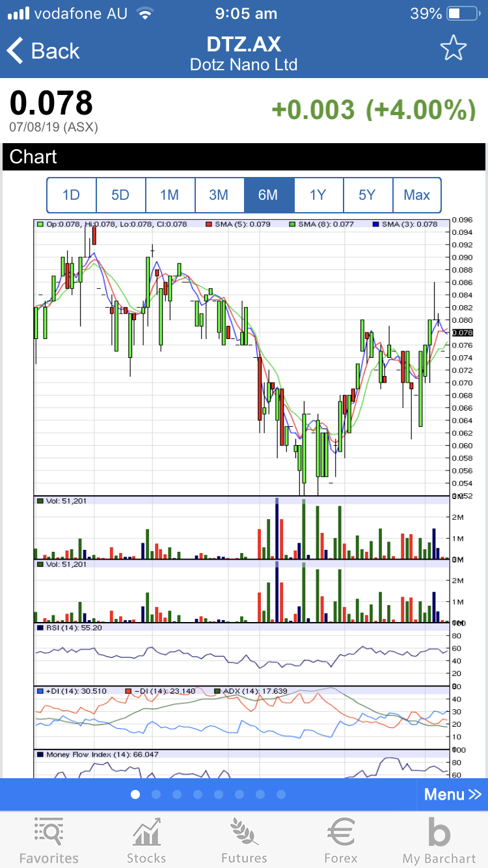
Task: Open the My Barchart tab icon
Action: [439, 833]
